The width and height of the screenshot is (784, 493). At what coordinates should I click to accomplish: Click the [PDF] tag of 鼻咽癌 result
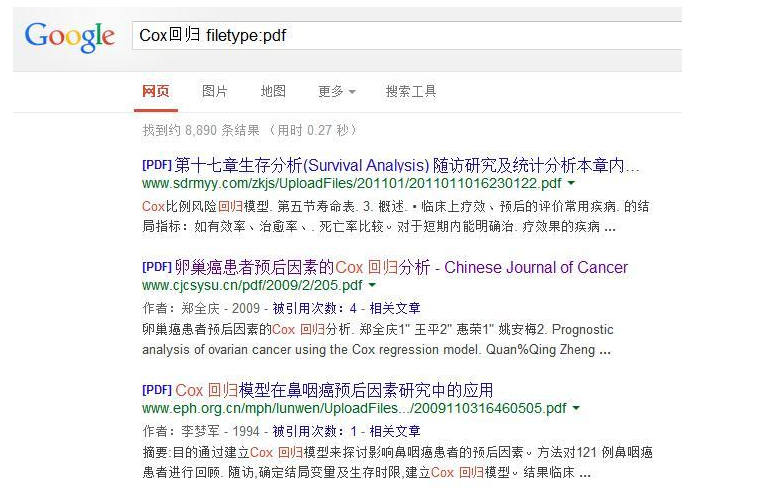pos(156,390)
